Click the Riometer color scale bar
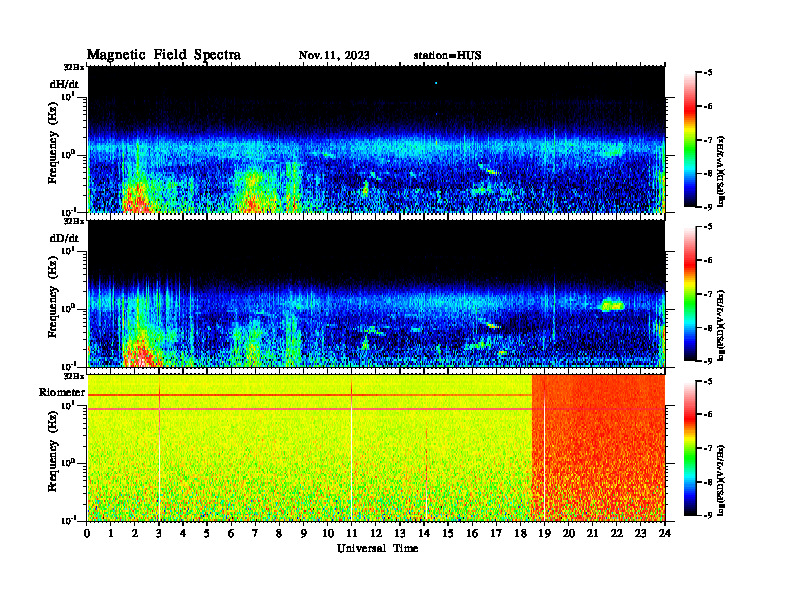792x612 pixels. pyautogui.click(x=690, y=448)
